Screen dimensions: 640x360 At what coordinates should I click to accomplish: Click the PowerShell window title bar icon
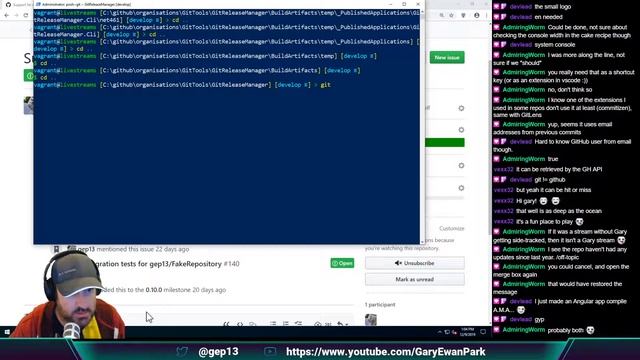click(x=38, y=4)
